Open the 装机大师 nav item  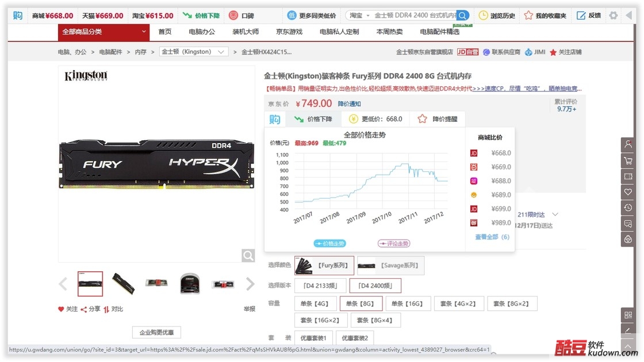click(246, 32)
